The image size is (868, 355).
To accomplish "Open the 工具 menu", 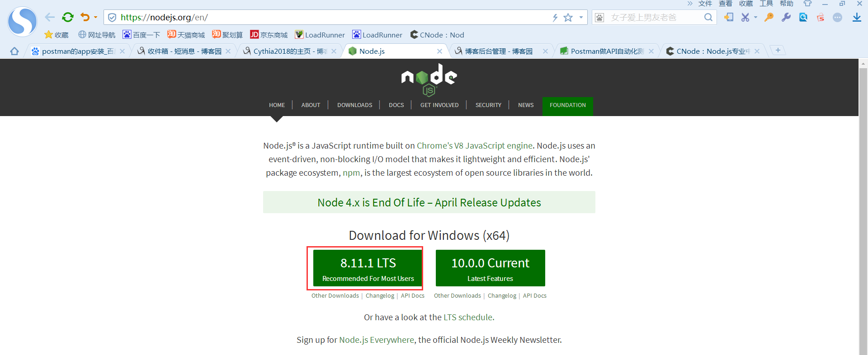I will (766, 4).
